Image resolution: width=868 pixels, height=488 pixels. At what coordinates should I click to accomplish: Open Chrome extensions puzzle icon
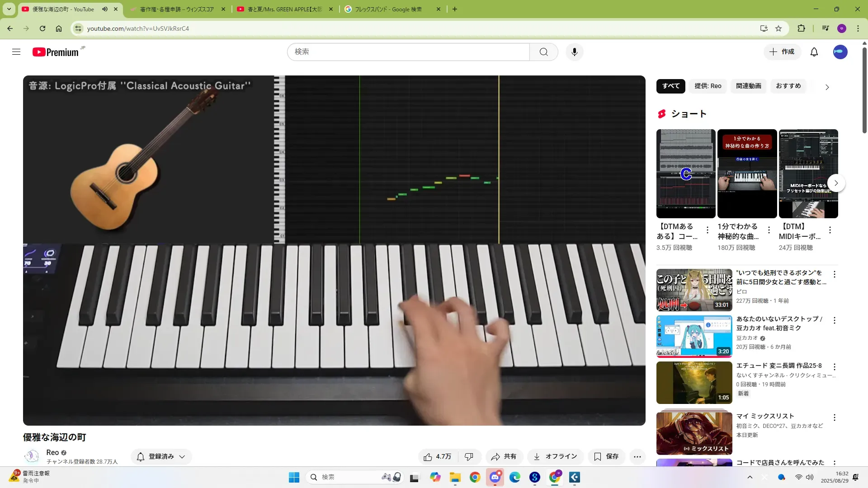801,28
